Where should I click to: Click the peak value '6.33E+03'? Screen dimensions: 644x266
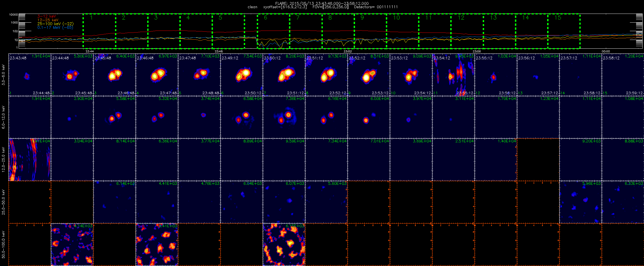(x=634, y=184)
